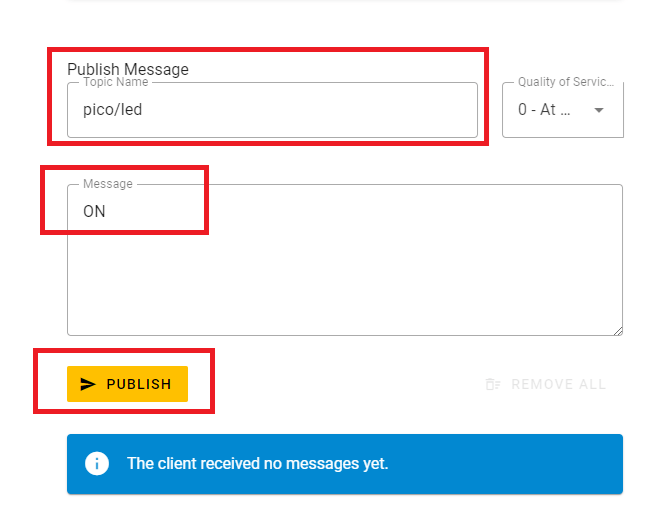This screenshot has width=654, height=508.
Task: Click the paper-plane send icon
Action: tap(88, 384)
